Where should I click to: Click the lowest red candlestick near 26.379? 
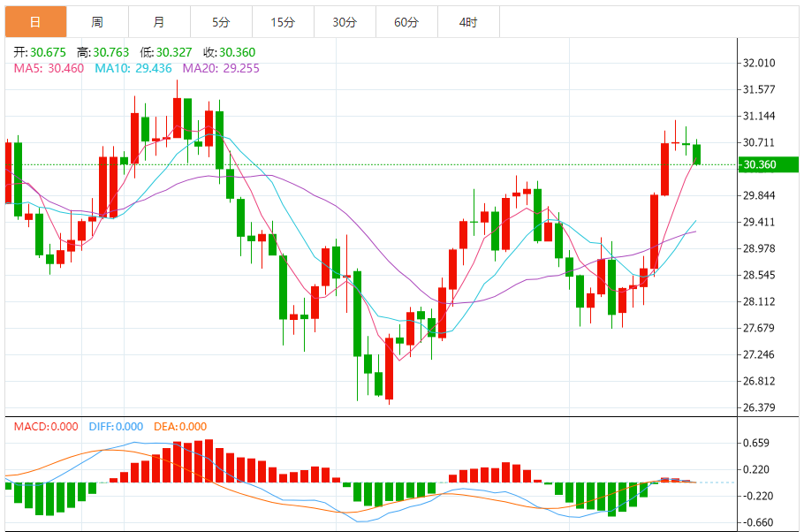389,368
